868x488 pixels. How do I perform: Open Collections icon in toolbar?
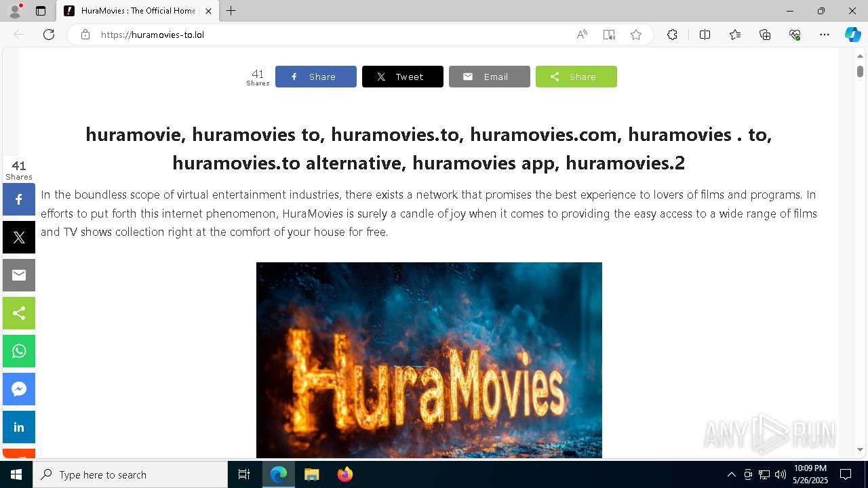(765, 35)
